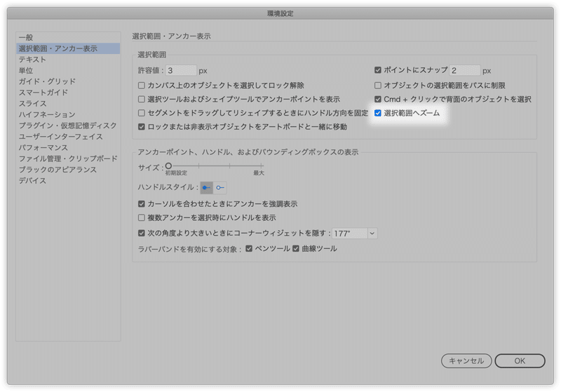
Task: Toggle ポイントにスナップ checkbox
Action: tap(378, 70)
